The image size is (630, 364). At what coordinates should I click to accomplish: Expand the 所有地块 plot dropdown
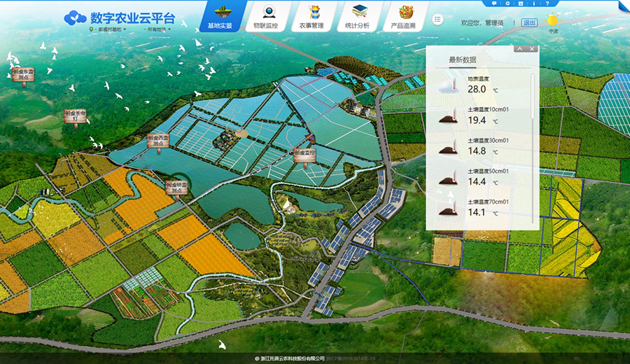pyautogui.click(x=157, y=29)
